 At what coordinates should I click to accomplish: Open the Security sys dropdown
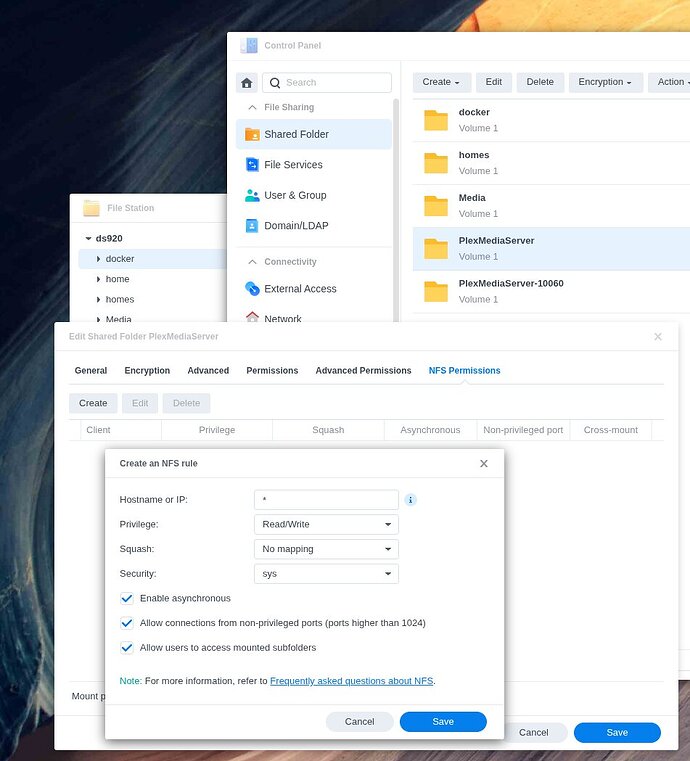click(x=327, y=574)
